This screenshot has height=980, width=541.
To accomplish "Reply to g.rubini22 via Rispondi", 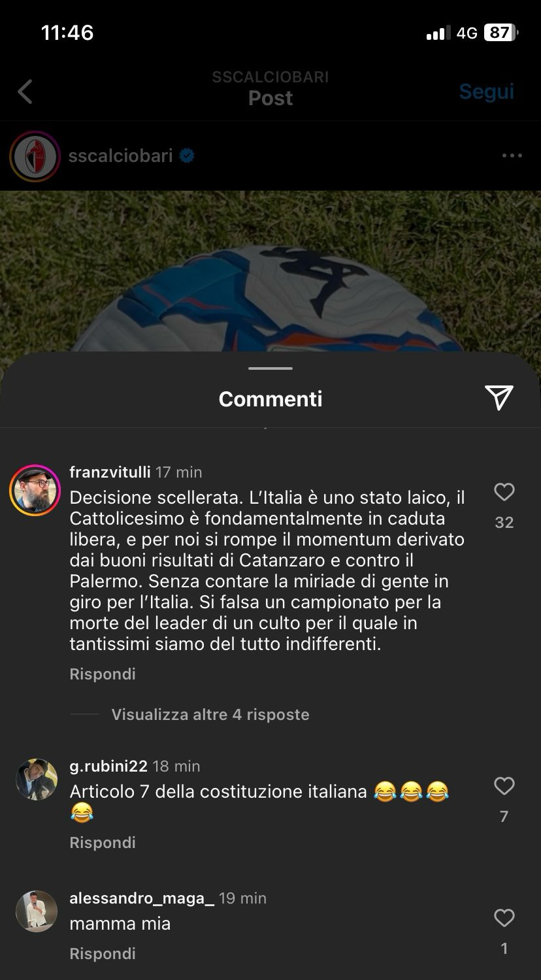I will [103, 842].
